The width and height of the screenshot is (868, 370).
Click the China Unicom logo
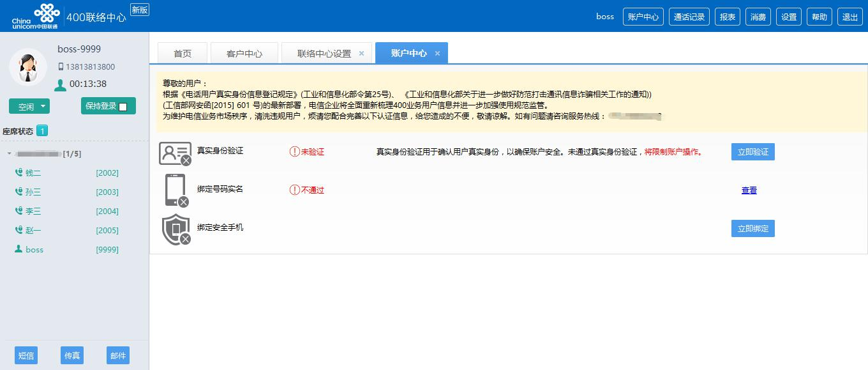[x=36, y=16]
